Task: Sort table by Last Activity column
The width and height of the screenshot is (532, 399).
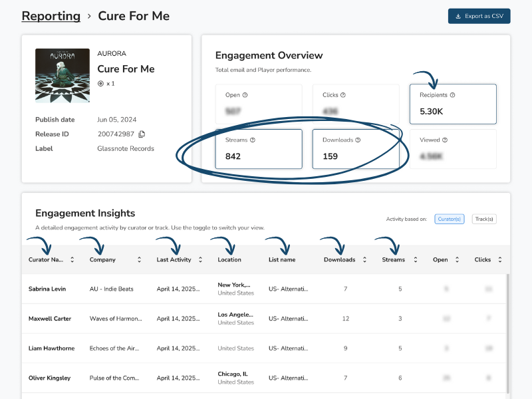Action: (x=199, y=260)
